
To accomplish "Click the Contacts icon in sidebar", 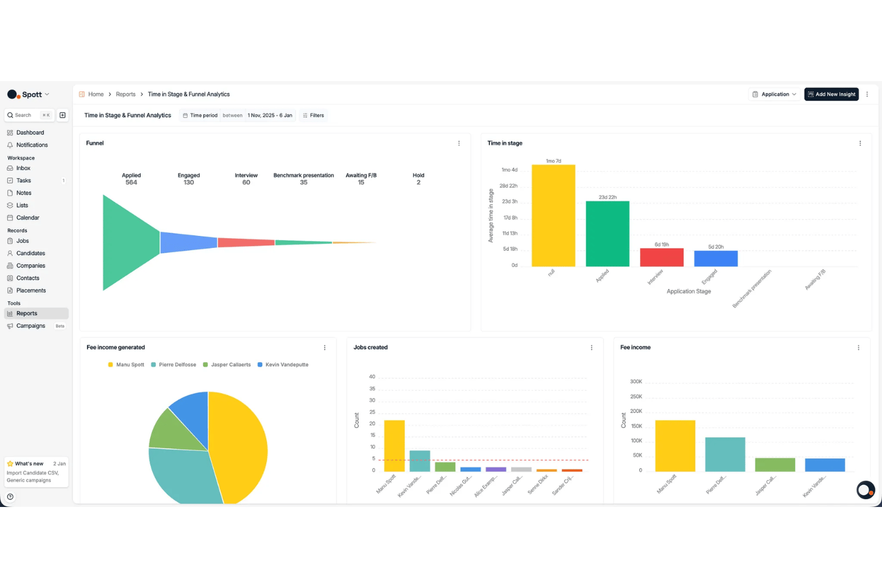I will pos(10,278).
